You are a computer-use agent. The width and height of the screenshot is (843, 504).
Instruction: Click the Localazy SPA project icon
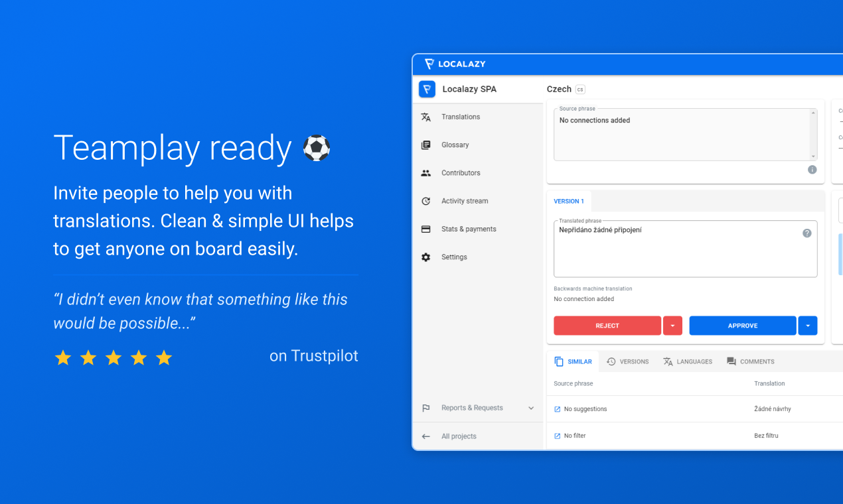(427, 89)
